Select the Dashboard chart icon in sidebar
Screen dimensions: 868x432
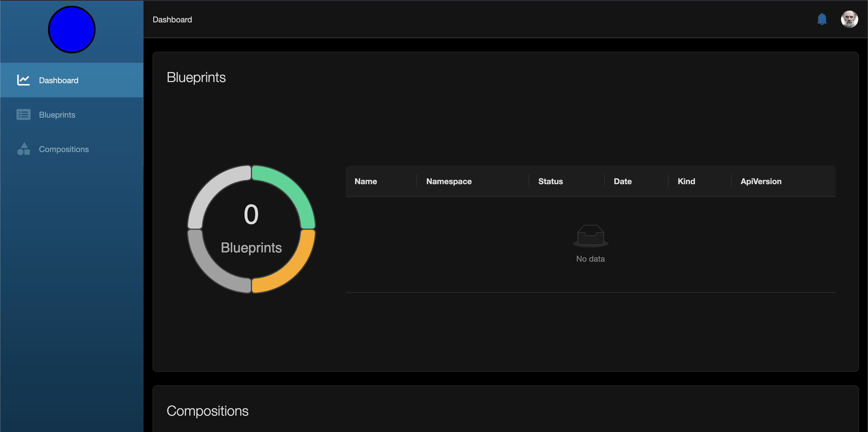click(23, 80)
